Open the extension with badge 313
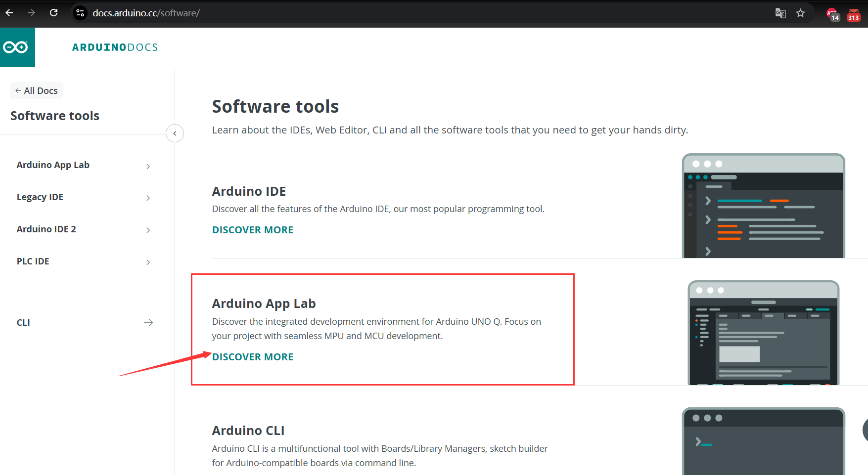868x475 pixels. [x=854, y=14]
